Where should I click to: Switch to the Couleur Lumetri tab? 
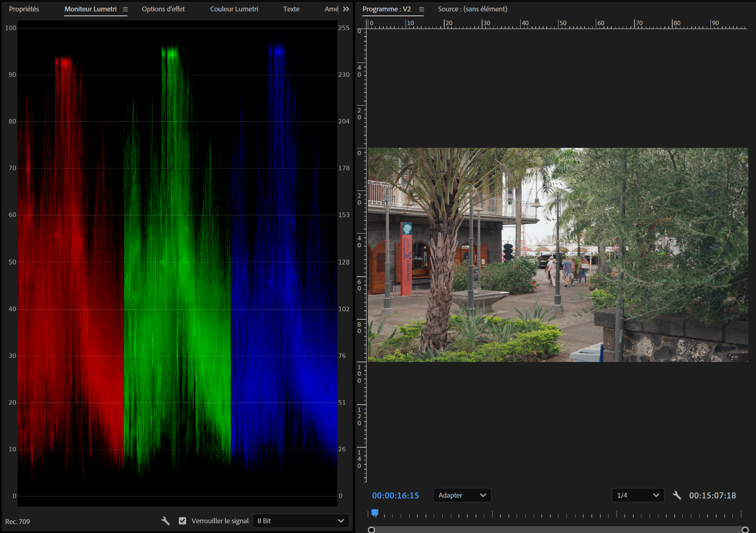pos(234,9)
